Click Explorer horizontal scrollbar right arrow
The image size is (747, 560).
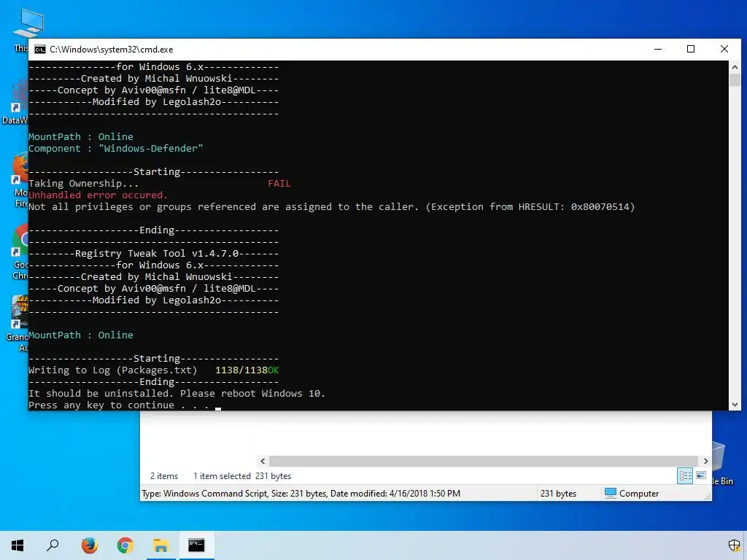(705, 461)
